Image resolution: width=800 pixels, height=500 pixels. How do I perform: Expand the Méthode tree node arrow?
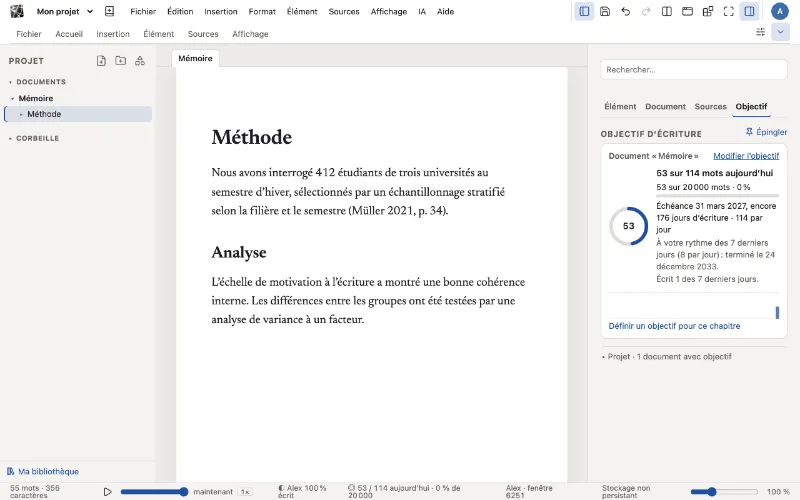click(21, 114)
